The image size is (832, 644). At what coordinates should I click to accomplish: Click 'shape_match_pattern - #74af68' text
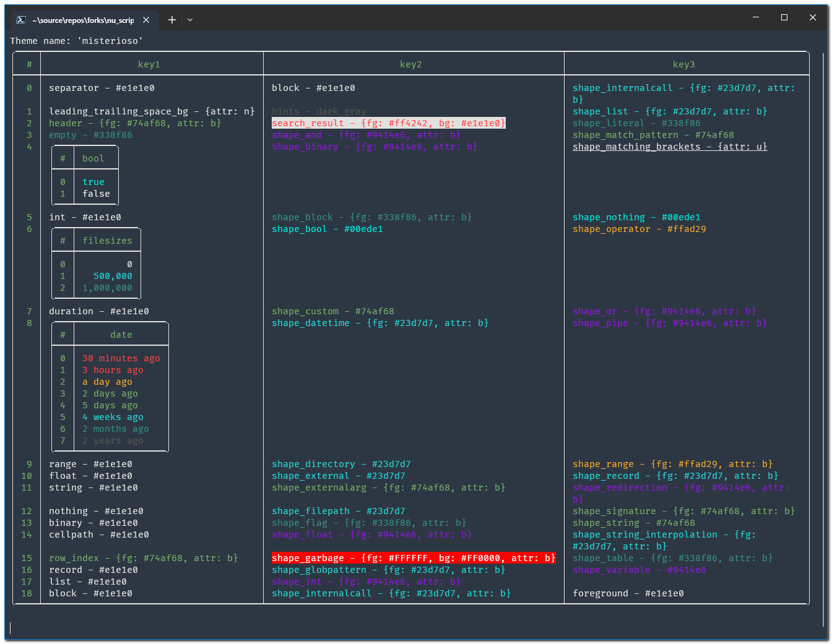click(653, 135)
